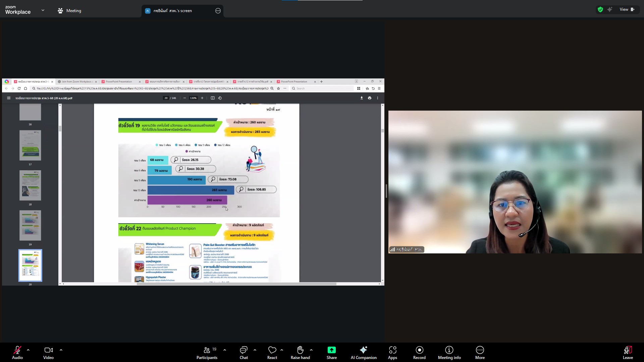Unmute the Audio microphone icon
Image resolution: width=644 pixels, height=362 pixels.
[x=17, y=350]
